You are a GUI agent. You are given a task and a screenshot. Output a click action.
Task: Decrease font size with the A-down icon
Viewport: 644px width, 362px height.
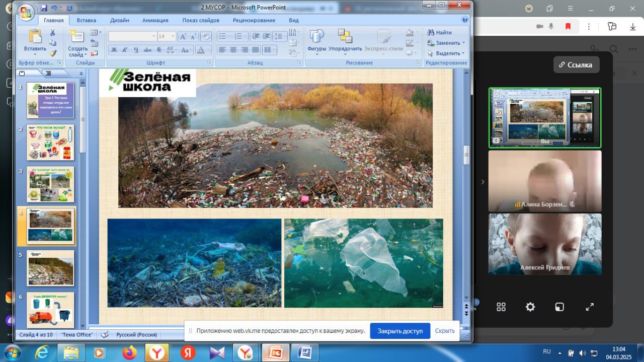pos(193,36)
